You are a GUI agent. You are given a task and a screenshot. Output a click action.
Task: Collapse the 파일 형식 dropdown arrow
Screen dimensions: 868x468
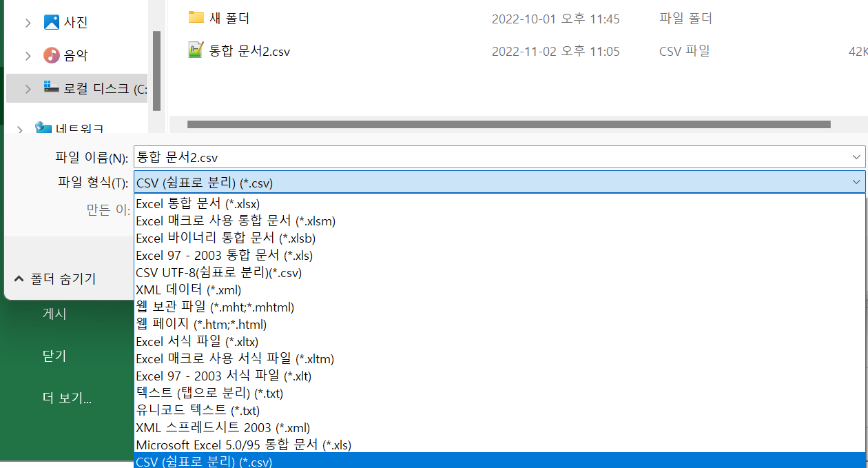pos(856,182)
